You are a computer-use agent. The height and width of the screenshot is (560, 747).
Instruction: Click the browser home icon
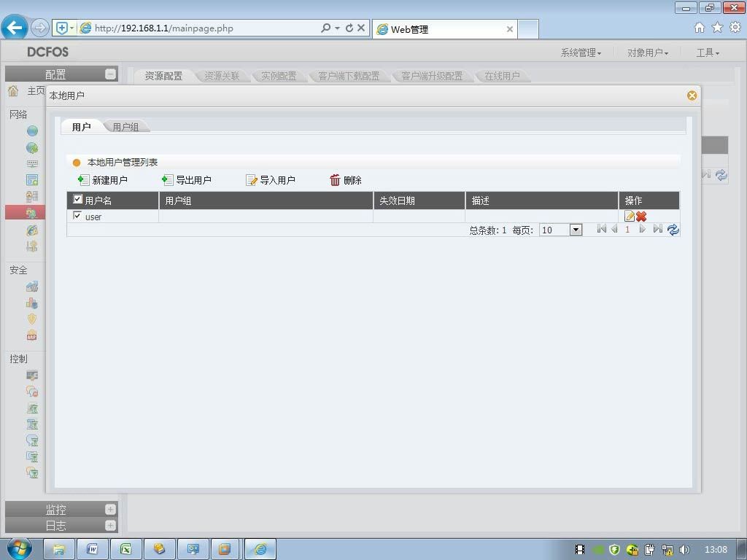coord(700,28)
